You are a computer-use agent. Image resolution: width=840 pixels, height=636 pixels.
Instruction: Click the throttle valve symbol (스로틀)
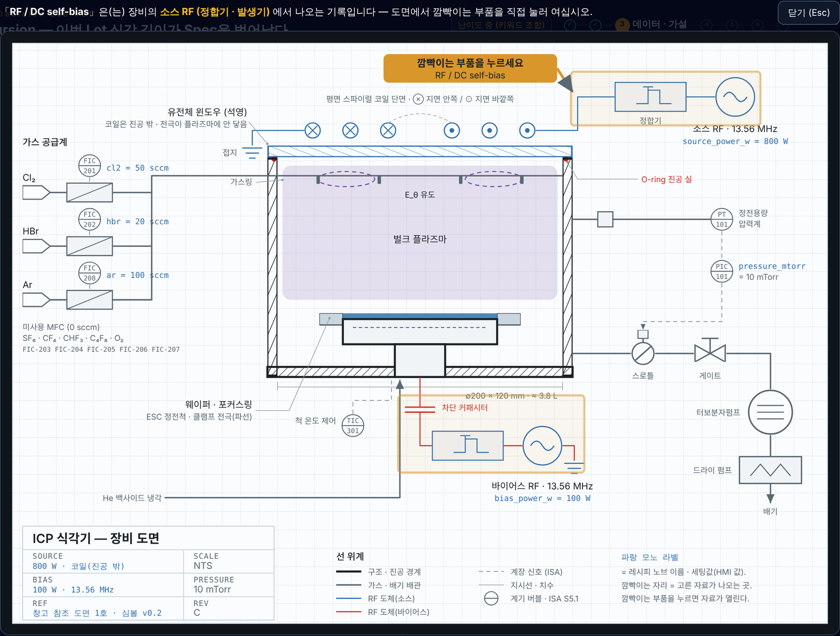tap(643, 353)
